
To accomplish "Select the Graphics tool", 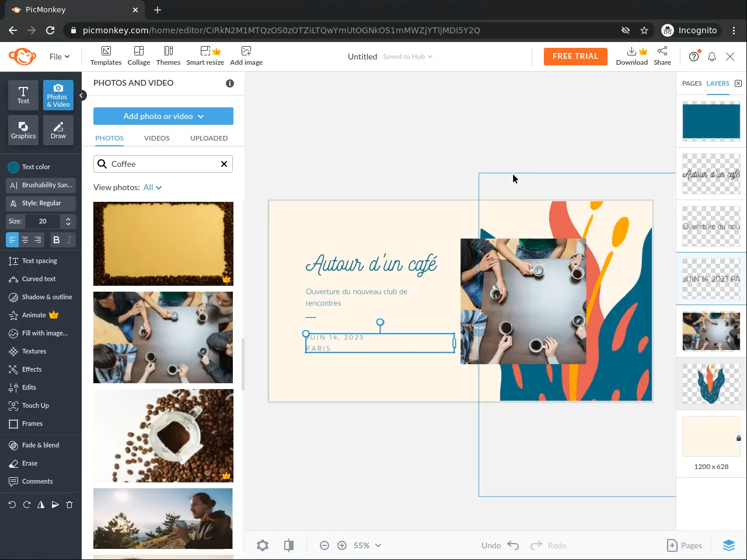I will 23,129.
